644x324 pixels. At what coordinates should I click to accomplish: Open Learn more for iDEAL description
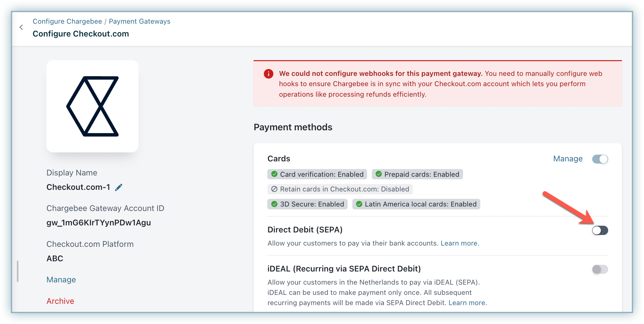coord(467,303)
